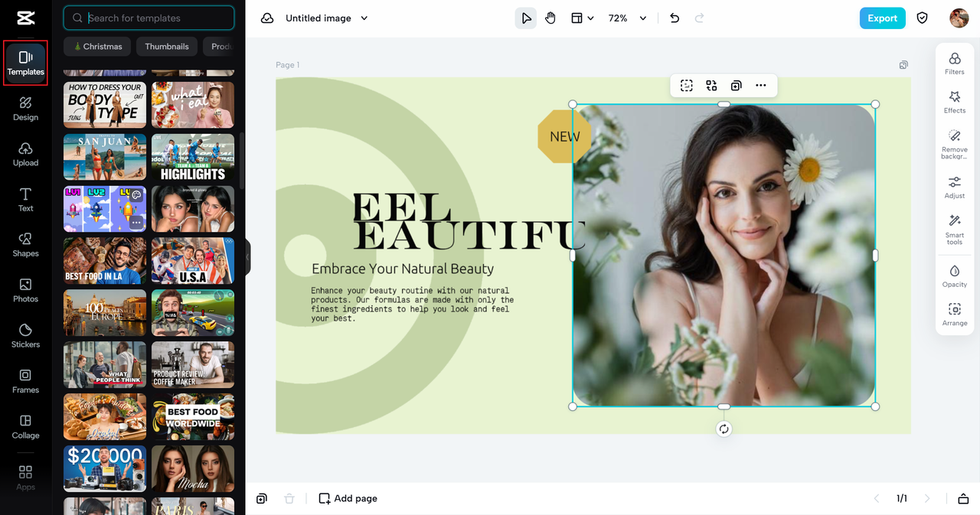Click the delete page trash icon
The image size is (980, 515).
coord(289,498)
